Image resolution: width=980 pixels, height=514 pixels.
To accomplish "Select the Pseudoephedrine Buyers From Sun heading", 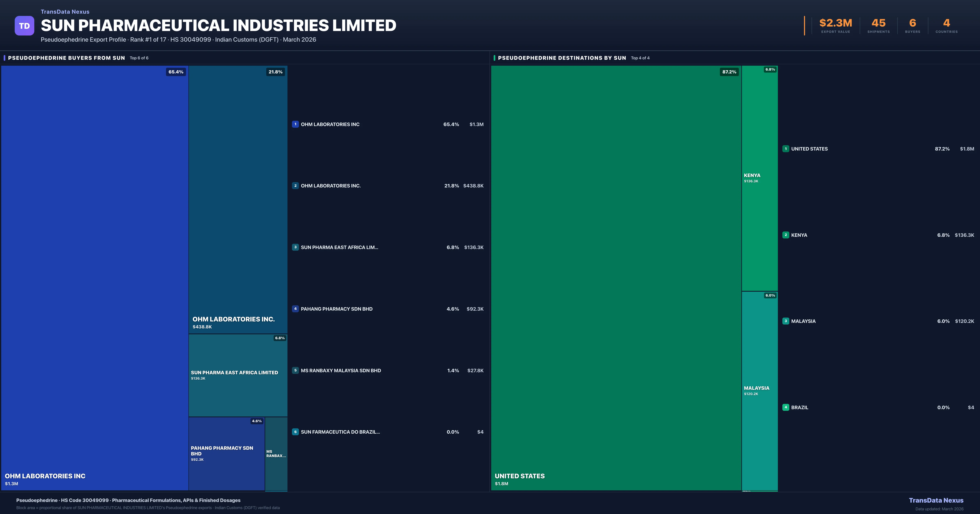I will (x=67, y=58).
